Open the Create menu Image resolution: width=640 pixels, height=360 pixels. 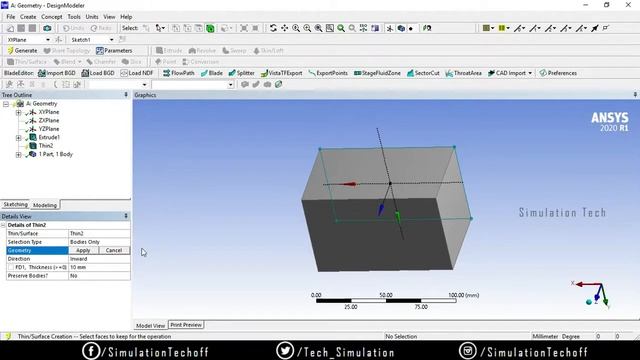[28, 17]
